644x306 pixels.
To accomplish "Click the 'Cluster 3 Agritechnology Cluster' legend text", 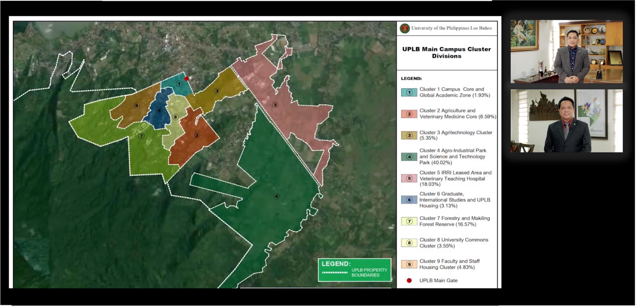I will pyautogui.click(x=456, y=135).
